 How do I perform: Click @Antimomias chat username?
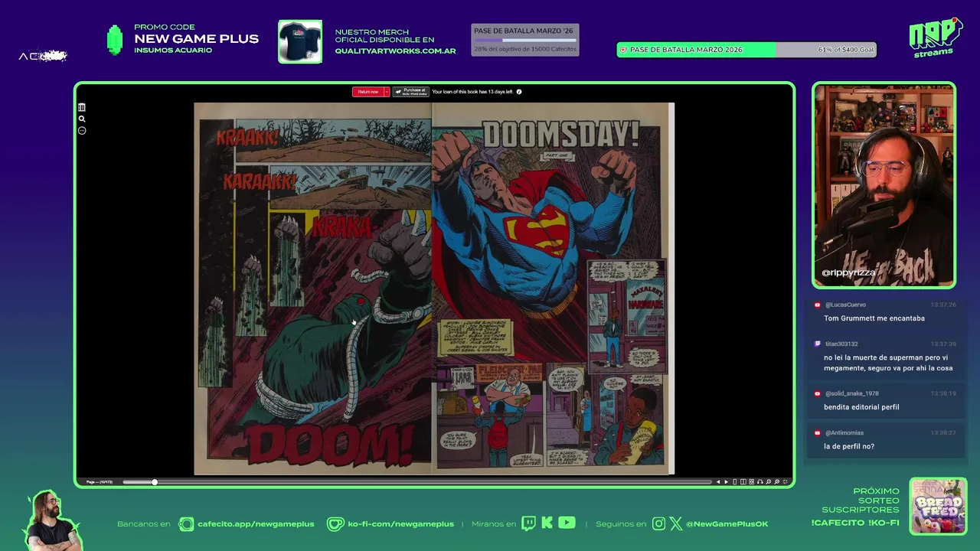click(x=844, y=433)
